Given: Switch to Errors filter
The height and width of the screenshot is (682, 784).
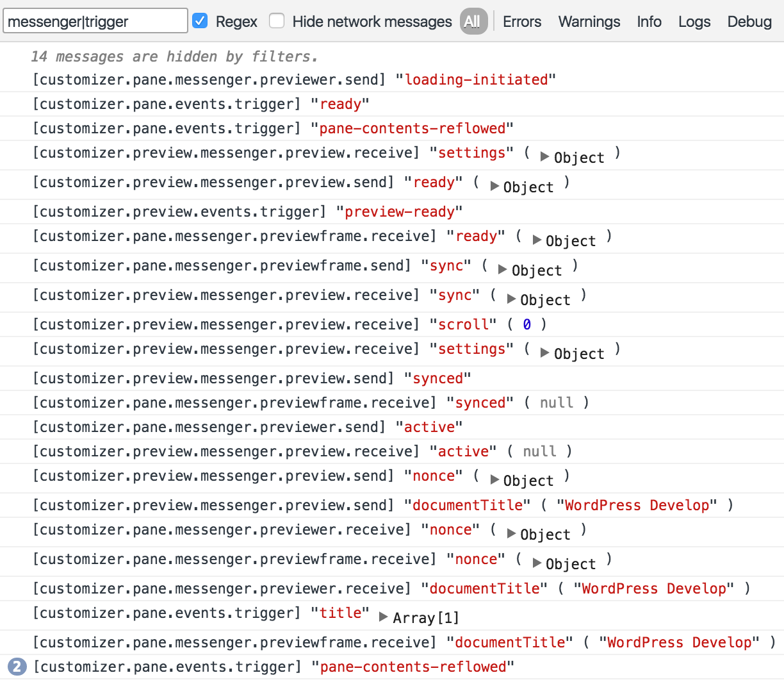Looking at the screenshot, I should 522,22.
